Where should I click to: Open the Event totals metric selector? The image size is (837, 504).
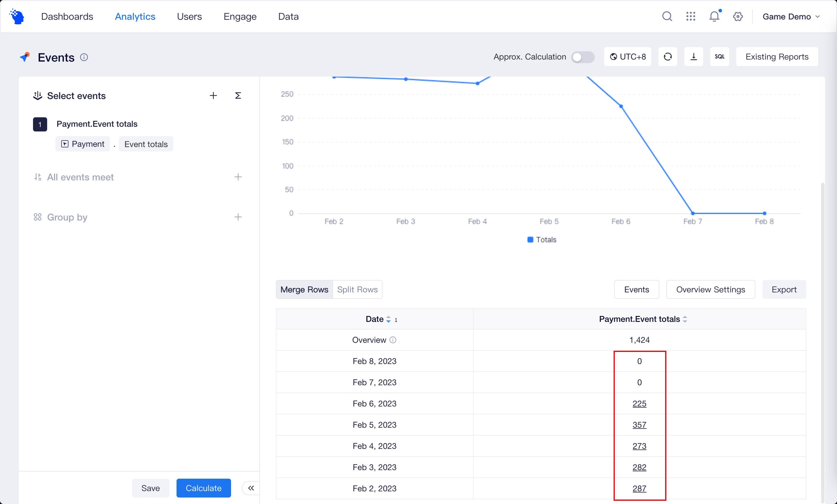click(146, 144)
